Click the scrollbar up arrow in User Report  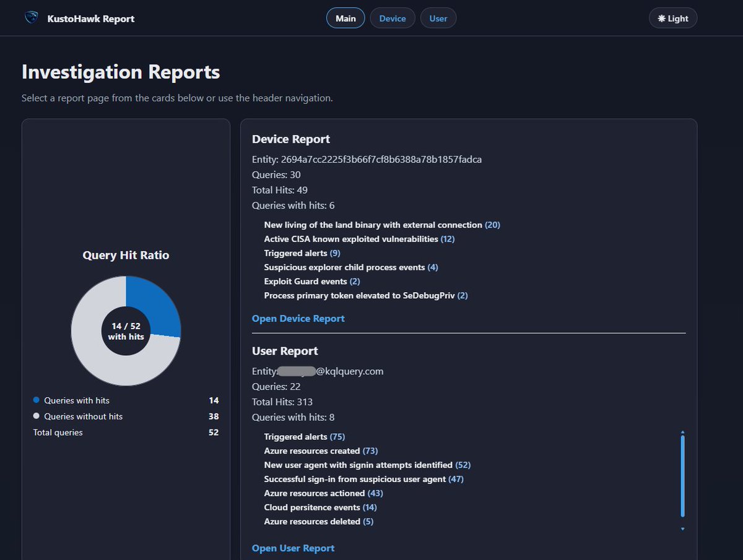tap(683, 431)
